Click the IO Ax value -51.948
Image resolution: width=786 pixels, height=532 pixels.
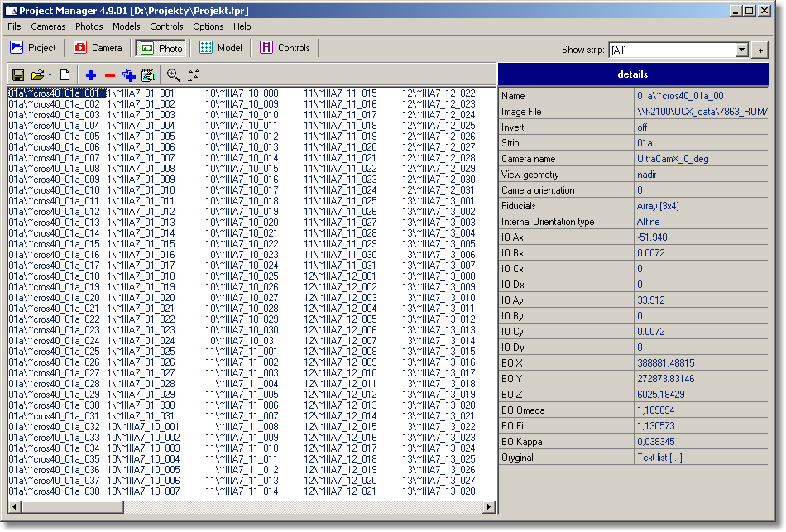click(x=652, y=237)
